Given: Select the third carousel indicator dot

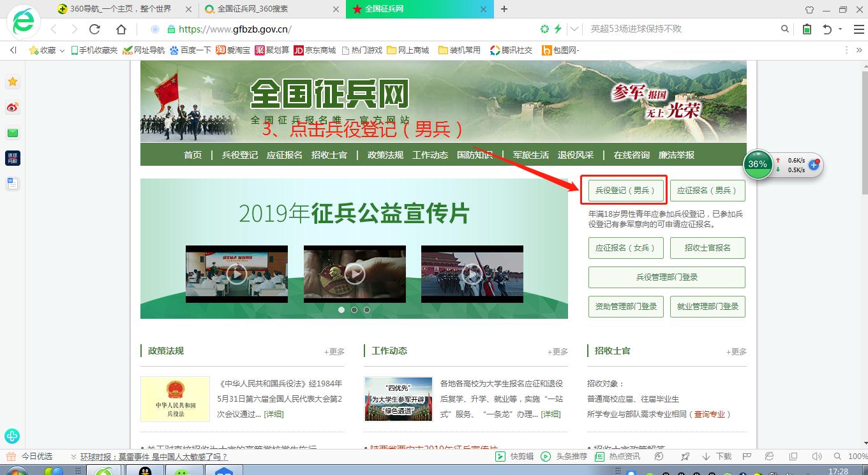Looking at the screenshot, I should coord(367,310).
